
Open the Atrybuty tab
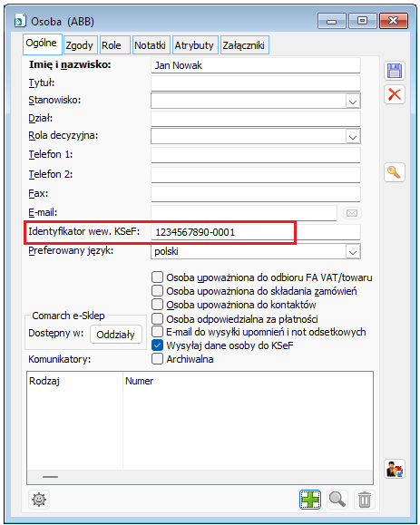coord(195,45)
